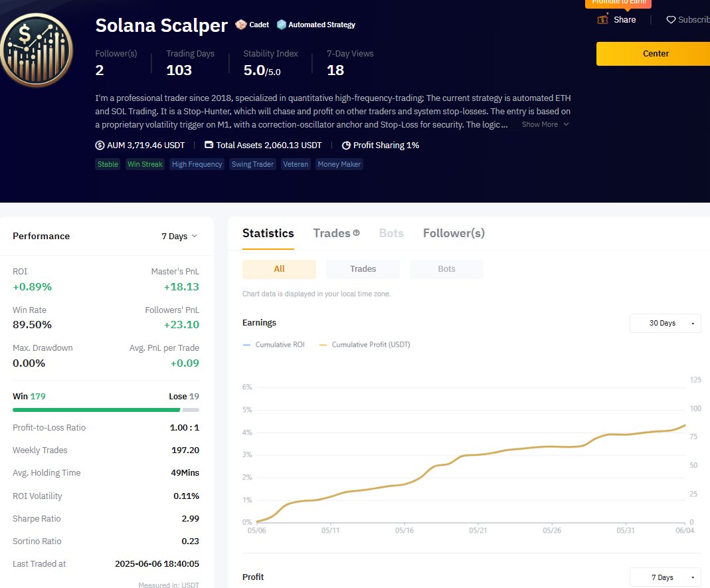The height and width of the screenshot is (588, 710).
Task: Click the Win Streak tag
Action: (145, 164)
